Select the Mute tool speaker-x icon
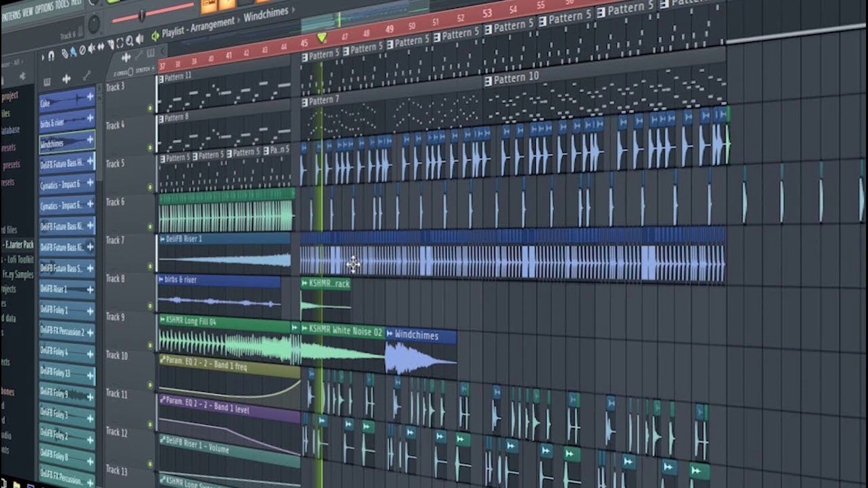The height and width of the screenshot is (488, 868). tap(91, 48)
